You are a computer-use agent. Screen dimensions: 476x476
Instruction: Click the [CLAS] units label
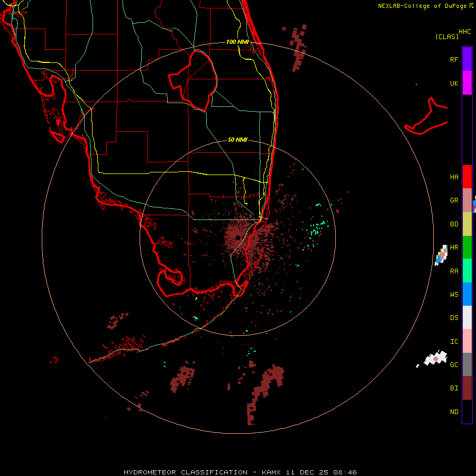[x=447, y=36]
